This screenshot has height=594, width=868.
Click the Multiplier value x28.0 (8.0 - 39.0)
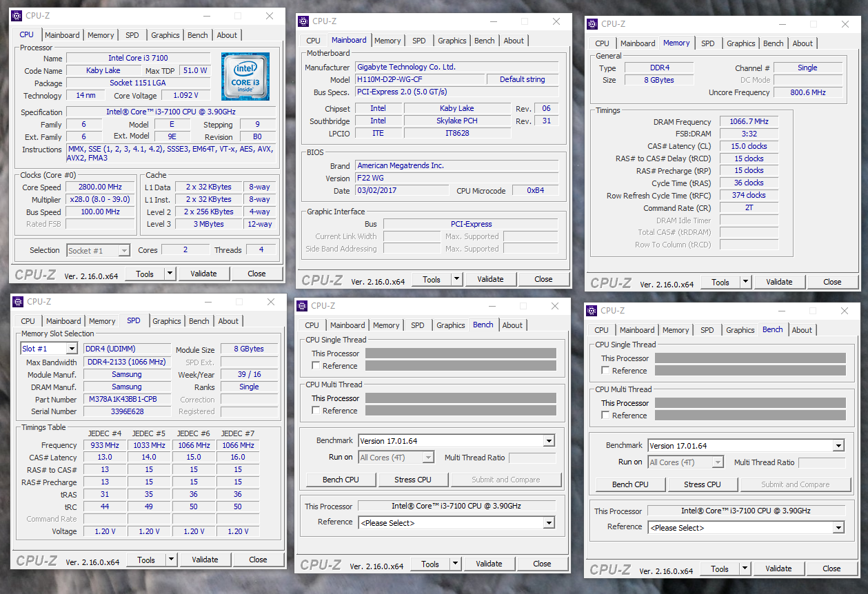tap(100, 199)
